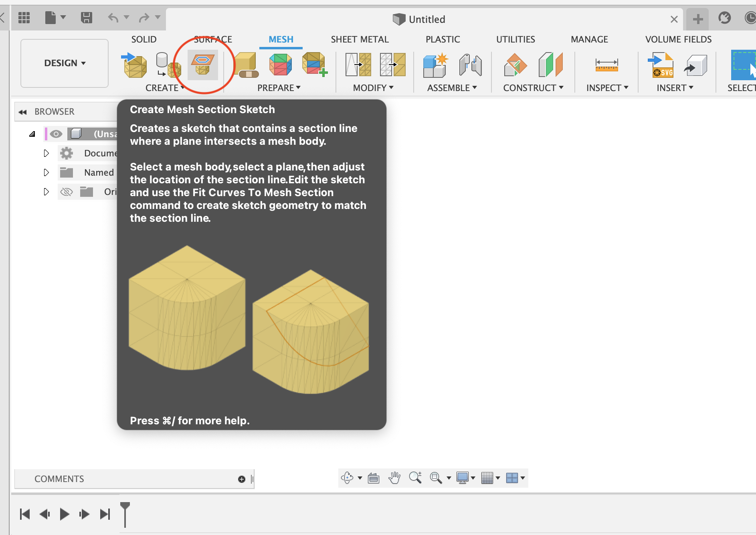The height and width of the screenshot is (535, 756).
Task: Switch to the SOLID ribbon tab
Action: coord(144,39)
